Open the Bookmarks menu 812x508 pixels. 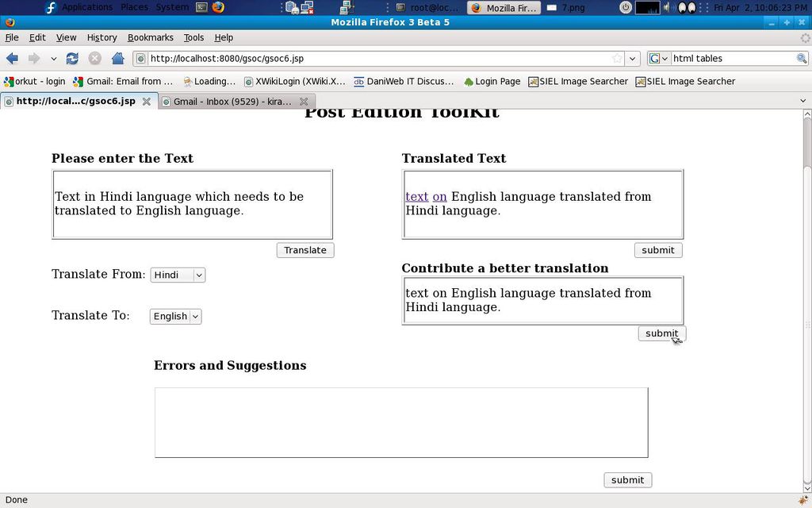coord(150,37)
